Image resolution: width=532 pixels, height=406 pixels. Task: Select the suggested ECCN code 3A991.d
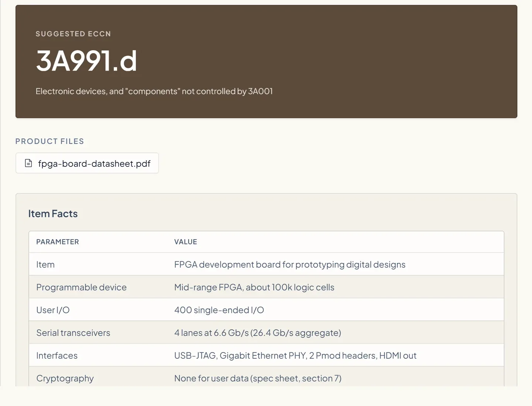click(86, 61)
